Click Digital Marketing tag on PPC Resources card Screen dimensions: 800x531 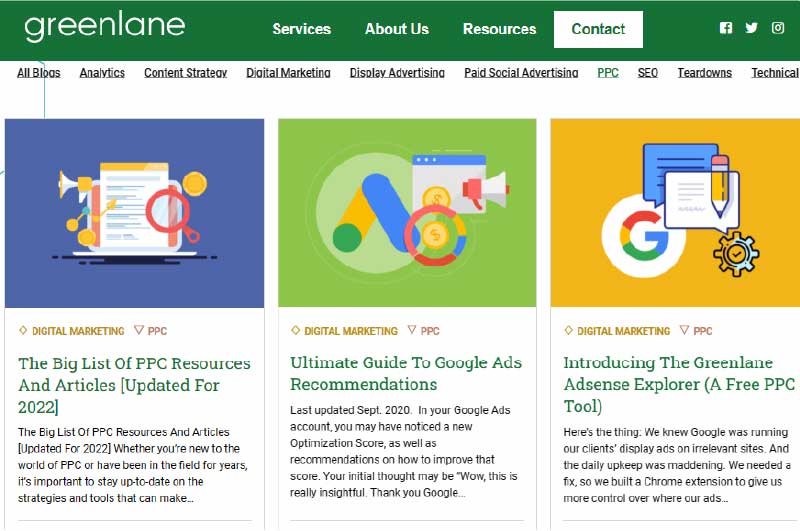[78, 331]
